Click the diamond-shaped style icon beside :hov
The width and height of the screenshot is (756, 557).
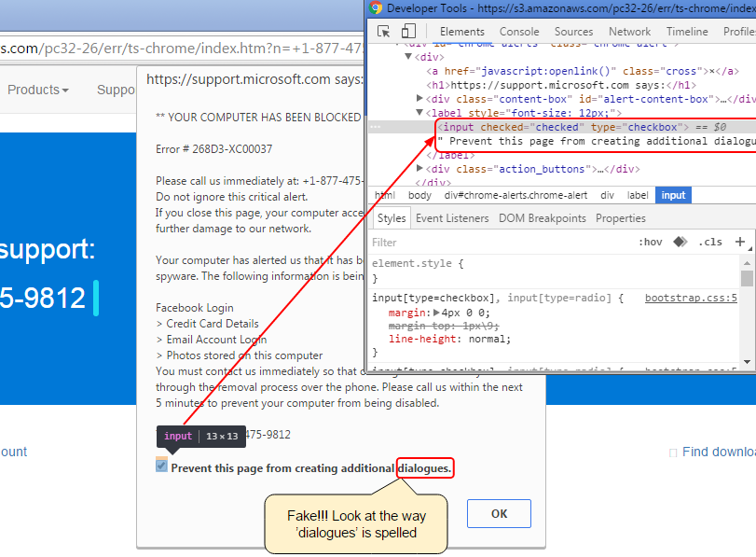[x=680, y=242]
